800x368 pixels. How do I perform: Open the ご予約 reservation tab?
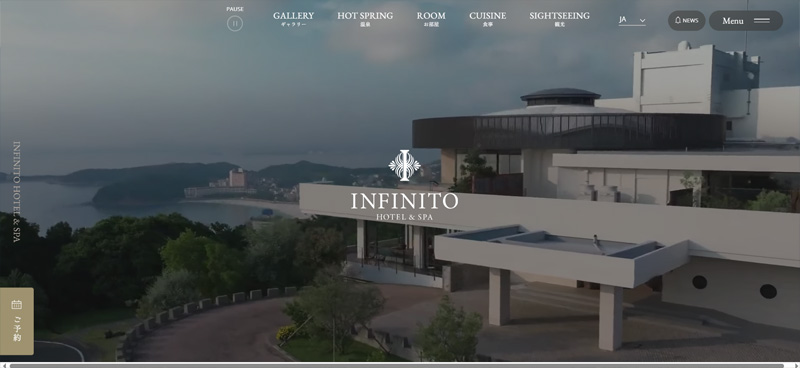click(x=17, y=321)
